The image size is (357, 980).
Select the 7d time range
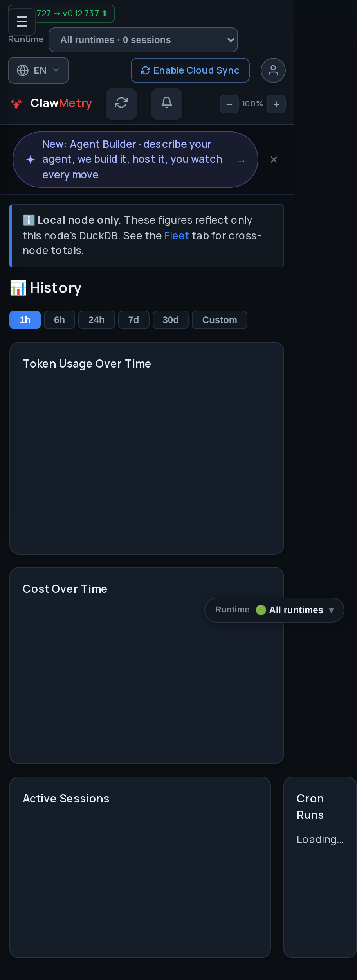pos(134,320)
